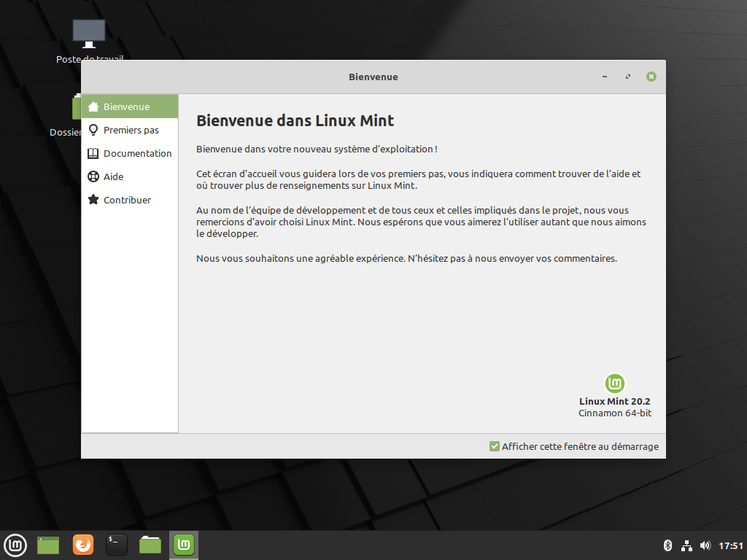This screenshot has width=747, height=560.
Task: Open the Terminal from the taskbar
Action: point(116,545)
